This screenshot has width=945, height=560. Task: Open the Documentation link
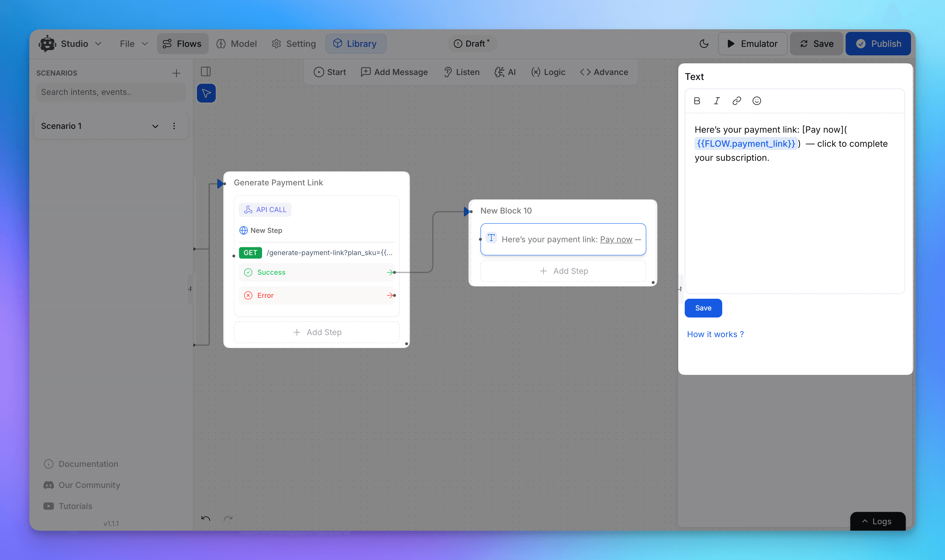pyautogui.click(x=81, y=464)
